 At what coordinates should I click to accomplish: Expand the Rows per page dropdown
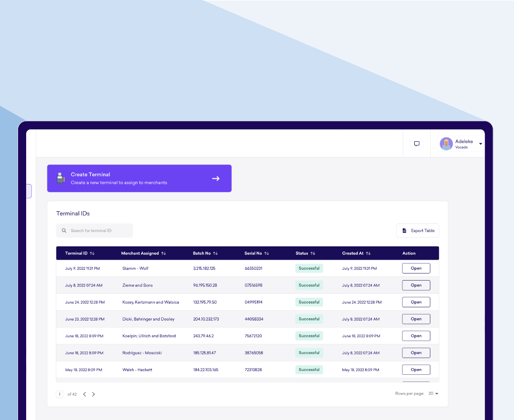433,393
